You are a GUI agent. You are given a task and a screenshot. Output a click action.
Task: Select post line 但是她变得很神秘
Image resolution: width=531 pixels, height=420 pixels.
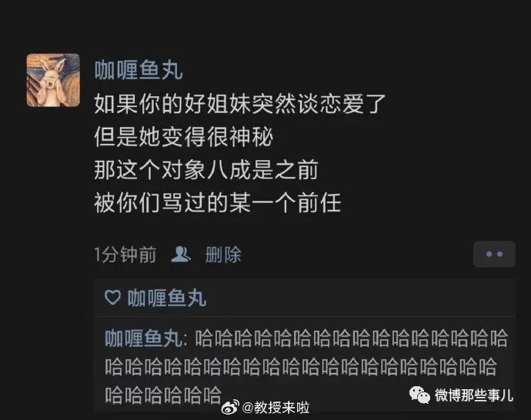click(x=184, y=137)
